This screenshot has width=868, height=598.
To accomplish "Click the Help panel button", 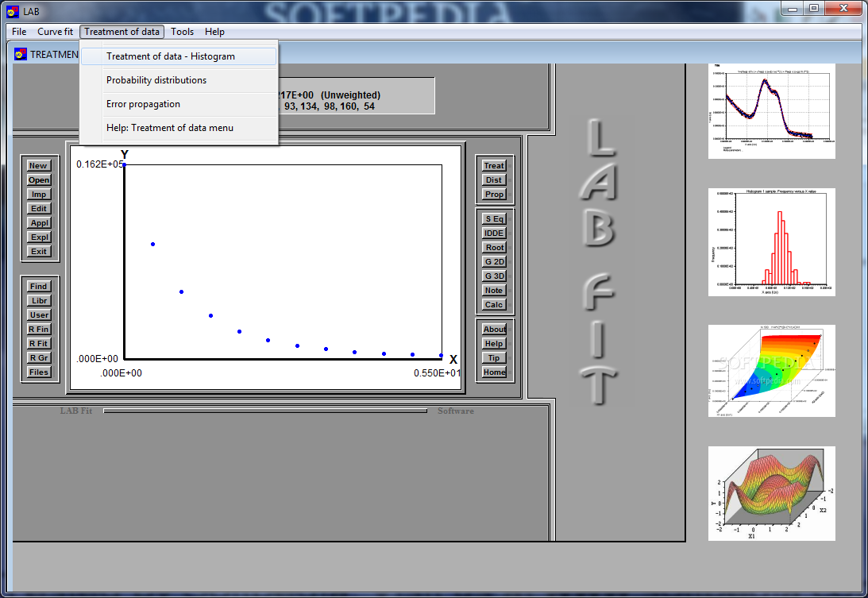I will point(494,344).
